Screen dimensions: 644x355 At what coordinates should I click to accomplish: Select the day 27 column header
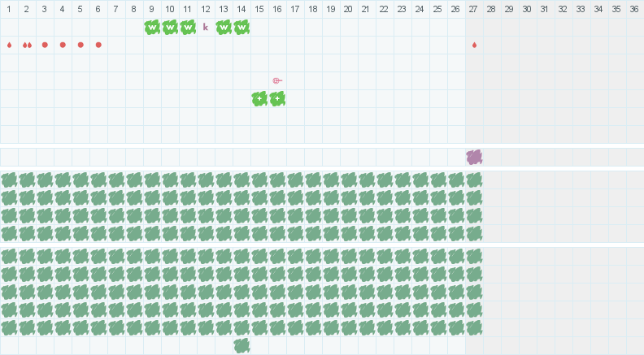pos(473,9)
